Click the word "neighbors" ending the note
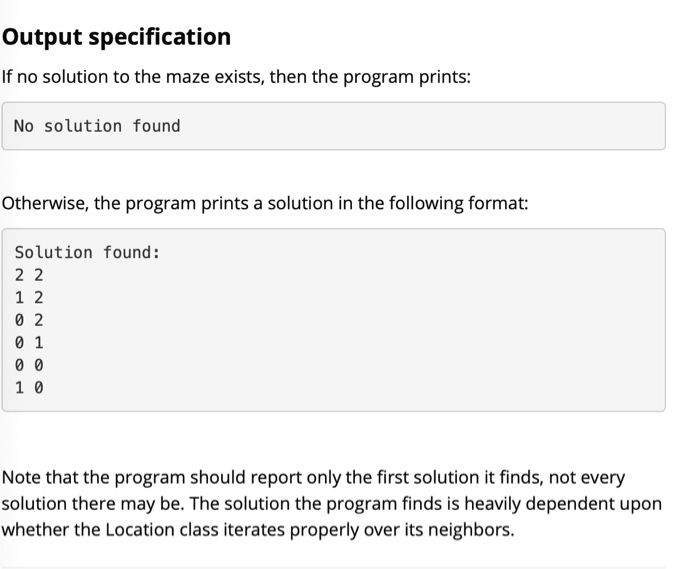700x569 pixels. pos(471,529)
